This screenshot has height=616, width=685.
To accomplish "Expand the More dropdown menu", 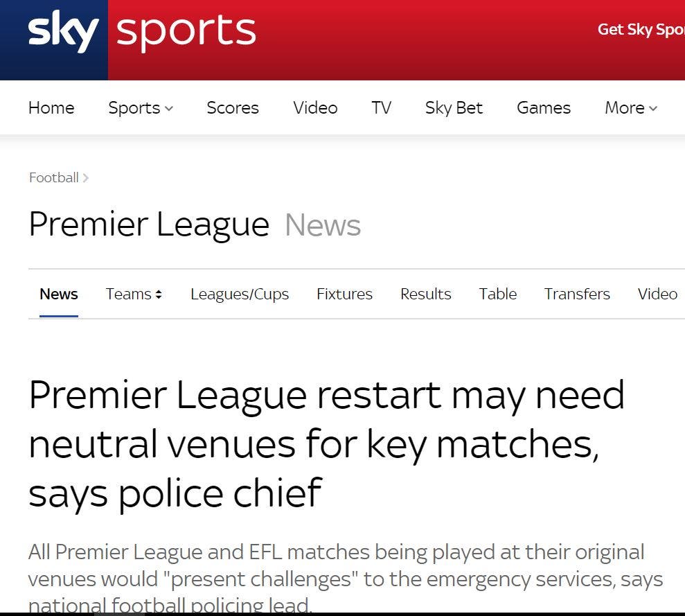I will click(630, 108).
